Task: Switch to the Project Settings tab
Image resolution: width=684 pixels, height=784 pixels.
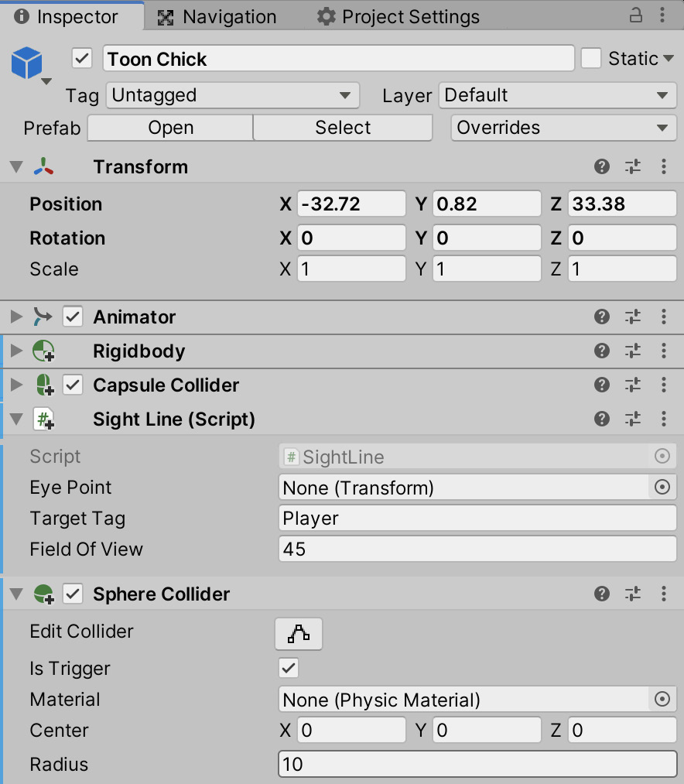Action: [x=398, y=16]
